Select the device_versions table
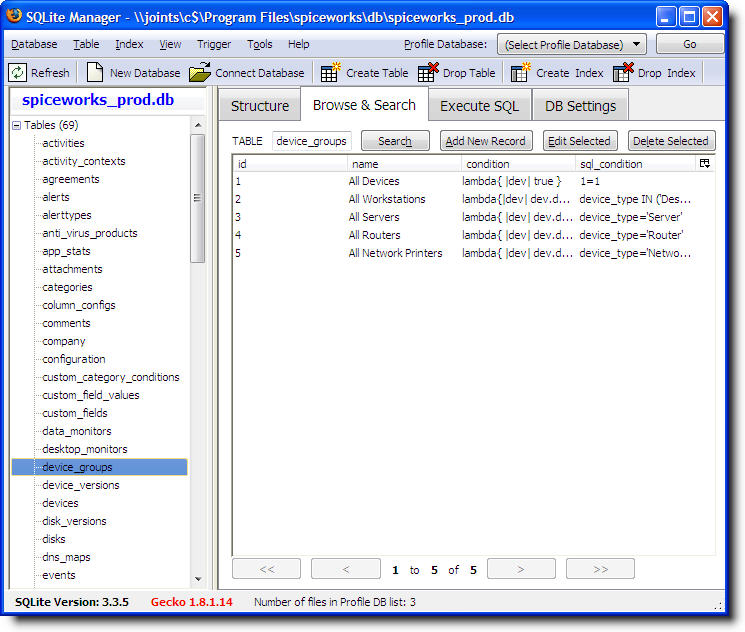Image resolution: width=745 pixels, height=632 pixels. click(81, 485)
